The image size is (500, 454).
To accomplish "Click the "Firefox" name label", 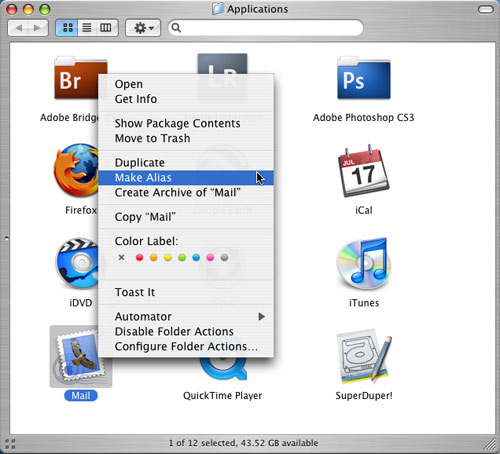I will (81, 210).
